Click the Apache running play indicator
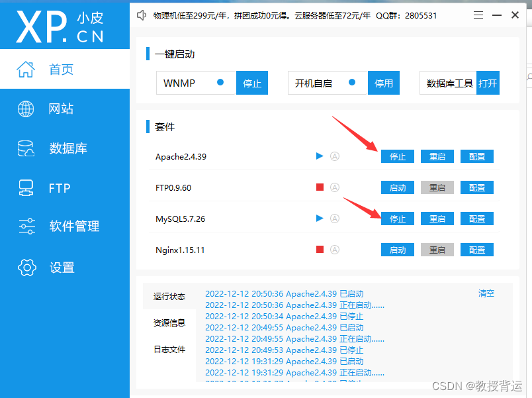Screen dimensions: 532x398 pyautogui.click(x=320, y=156)
